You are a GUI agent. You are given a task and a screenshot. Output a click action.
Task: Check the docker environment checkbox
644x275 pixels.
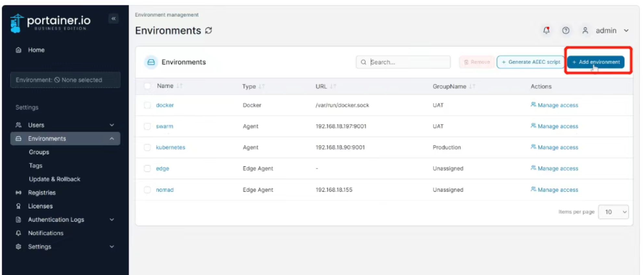(147, 105)
